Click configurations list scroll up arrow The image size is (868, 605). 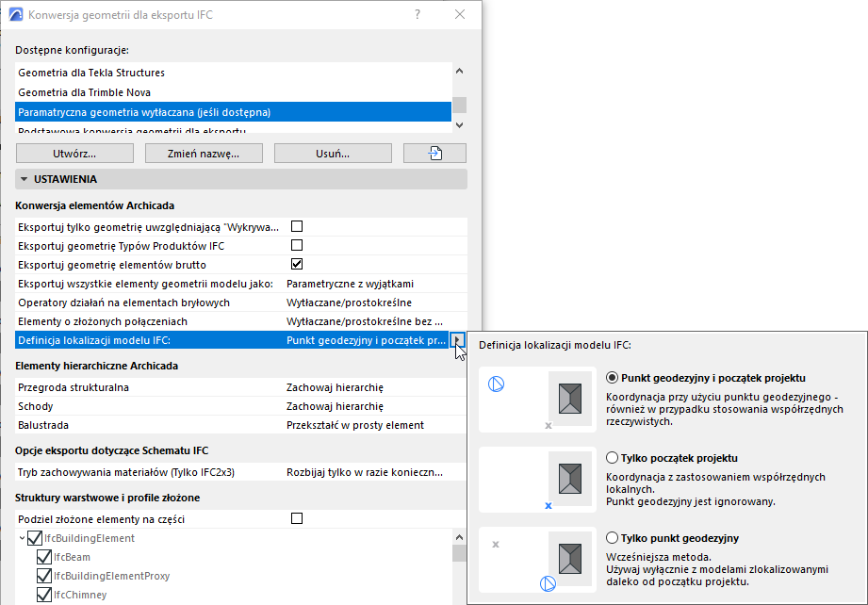click(459, 71)
